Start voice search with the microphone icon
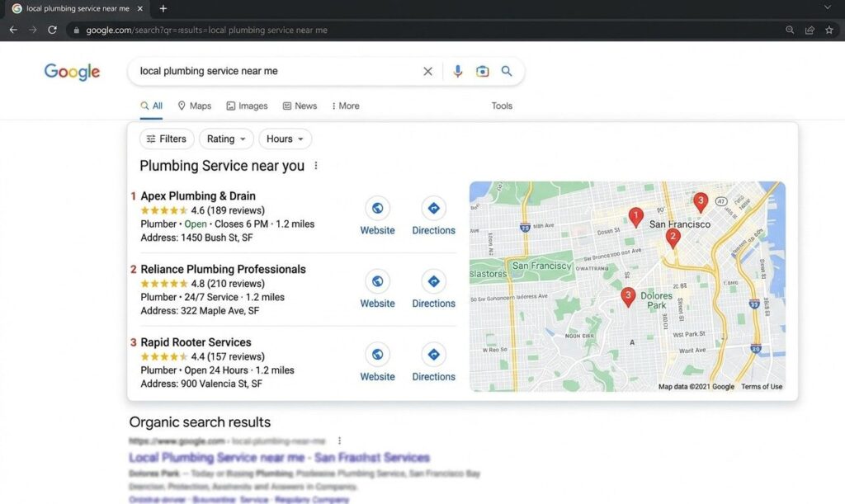Screen dimensions: 845x504 click(457, 71)
